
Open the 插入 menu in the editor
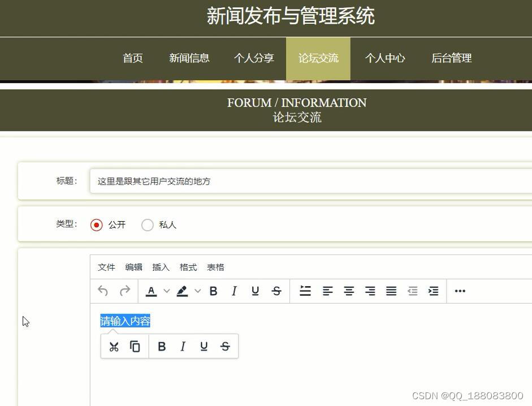click(x=161, y=267)
